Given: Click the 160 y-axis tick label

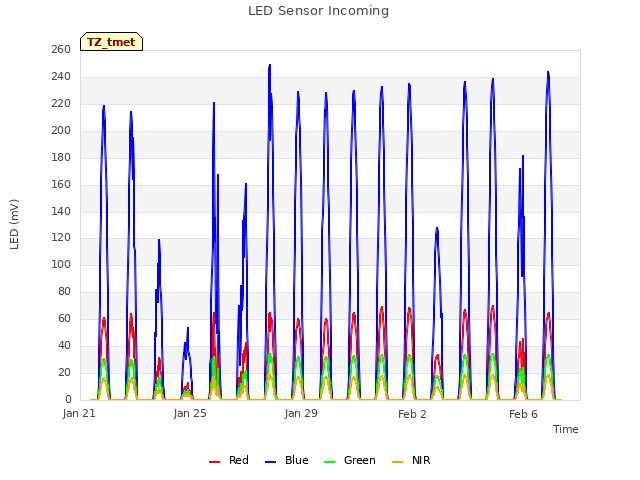Looking at the screenshot, I should tap(61, 184).
